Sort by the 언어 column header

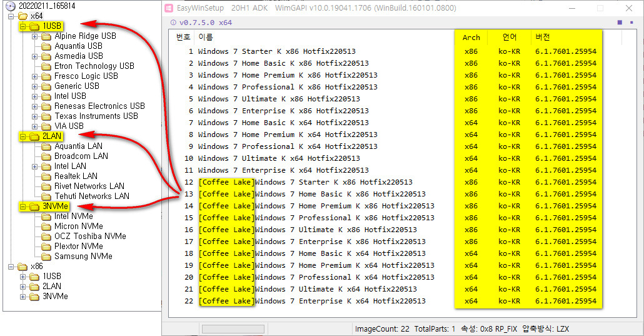pyautogui.click(x=510, y=38)
